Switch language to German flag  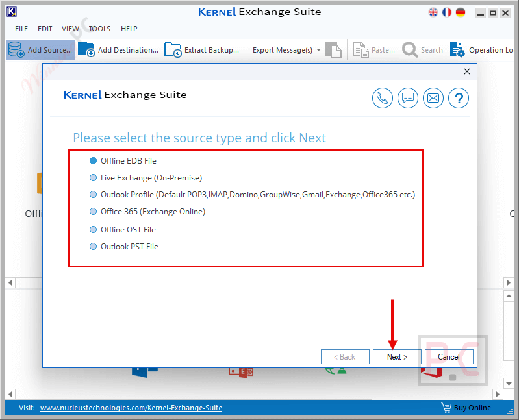[x=461, y=12]
